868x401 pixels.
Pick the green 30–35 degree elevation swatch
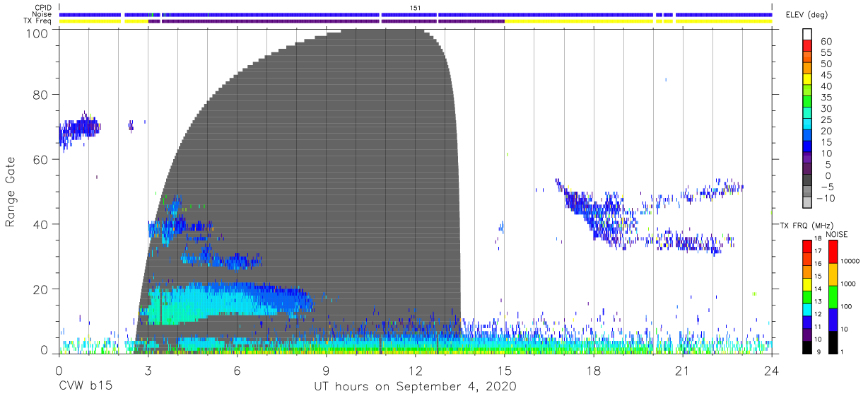pyautogui.click(x=809, y=103)
